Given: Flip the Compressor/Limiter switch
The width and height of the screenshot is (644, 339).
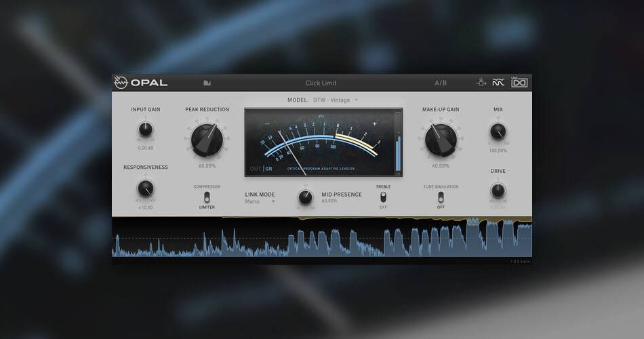Looking at the screenshot, I should 207,197.
